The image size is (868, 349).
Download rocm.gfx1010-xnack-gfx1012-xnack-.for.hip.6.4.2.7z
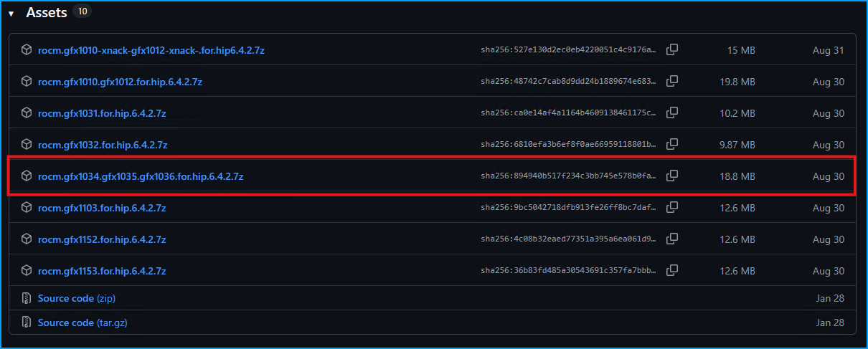point(151,50)
